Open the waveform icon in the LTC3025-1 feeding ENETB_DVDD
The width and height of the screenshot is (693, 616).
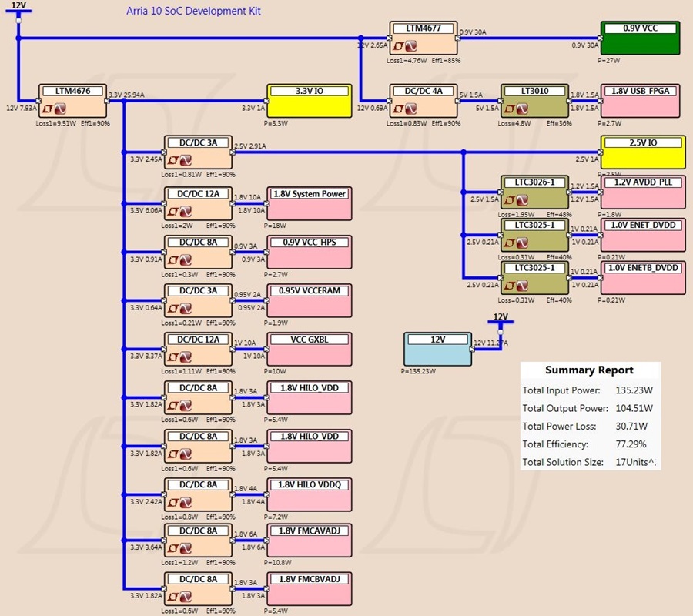pyautogui.click(x=522, y=286)
